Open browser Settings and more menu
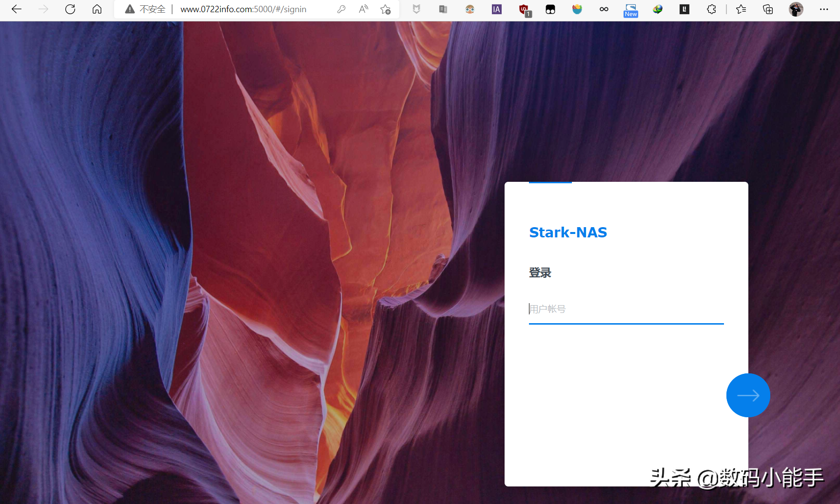 (824, 9)
